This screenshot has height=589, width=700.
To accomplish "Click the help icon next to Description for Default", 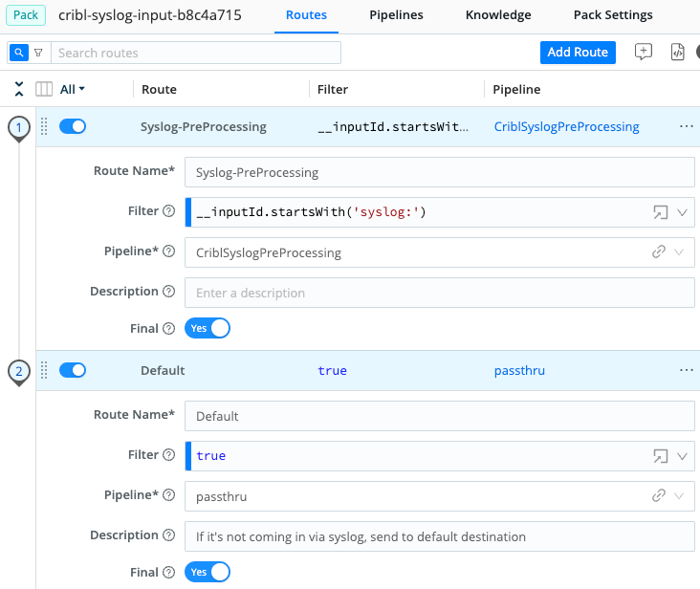I will point(168,535).
